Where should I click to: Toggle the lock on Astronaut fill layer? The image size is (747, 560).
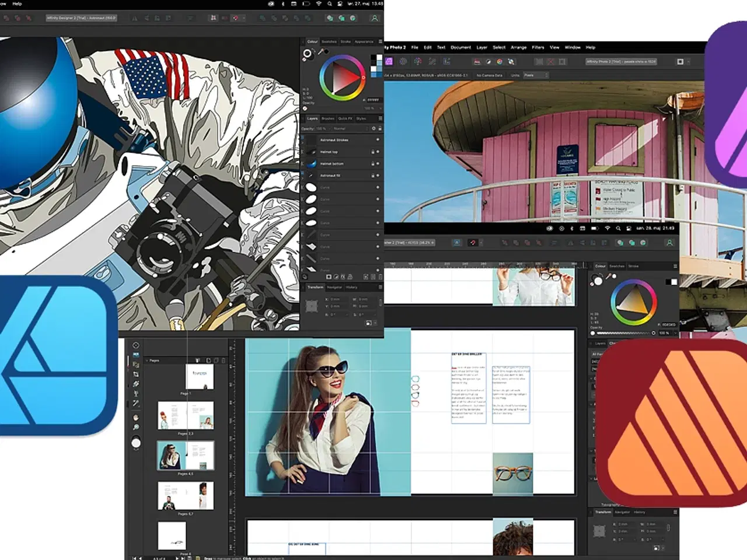pos(372,176)
